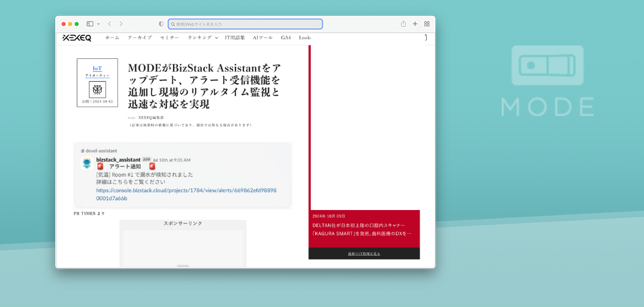This screenshot has width=644, height=307.
Task: Select the AIツール navigation item
Action: point(263,37)
